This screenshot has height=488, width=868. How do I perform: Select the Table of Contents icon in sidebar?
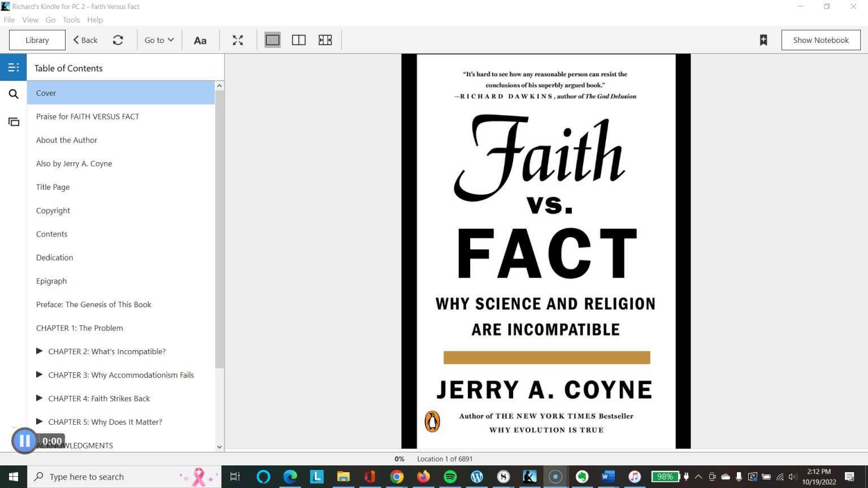click(x=14, y=67)
